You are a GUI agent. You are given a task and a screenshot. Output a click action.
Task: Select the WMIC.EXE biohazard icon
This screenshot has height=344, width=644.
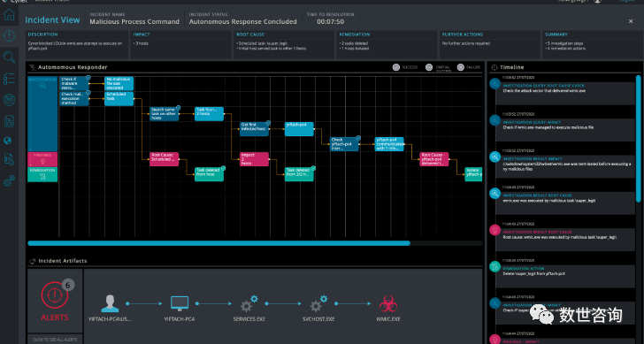[387, 304]
